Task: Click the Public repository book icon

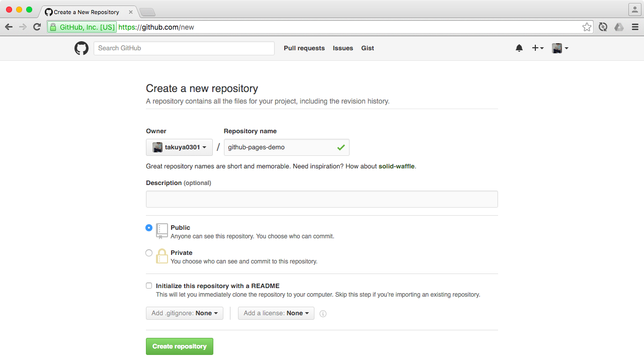Action: 162,231
